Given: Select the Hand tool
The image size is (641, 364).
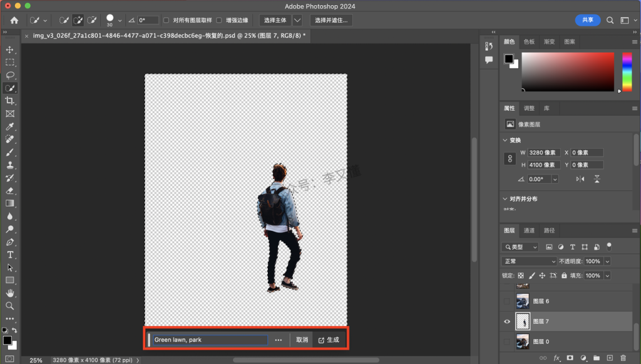Looking at the screenshot, I should [x=10, y=293].
